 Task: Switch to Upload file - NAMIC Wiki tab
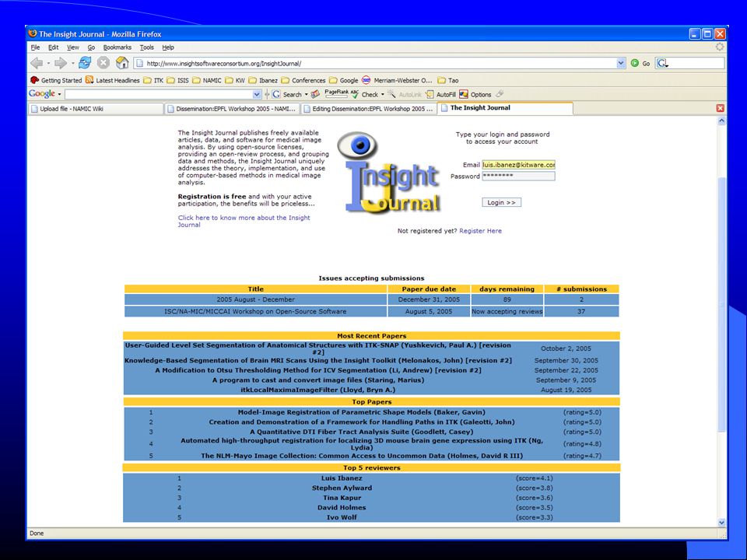pos(95,109)
